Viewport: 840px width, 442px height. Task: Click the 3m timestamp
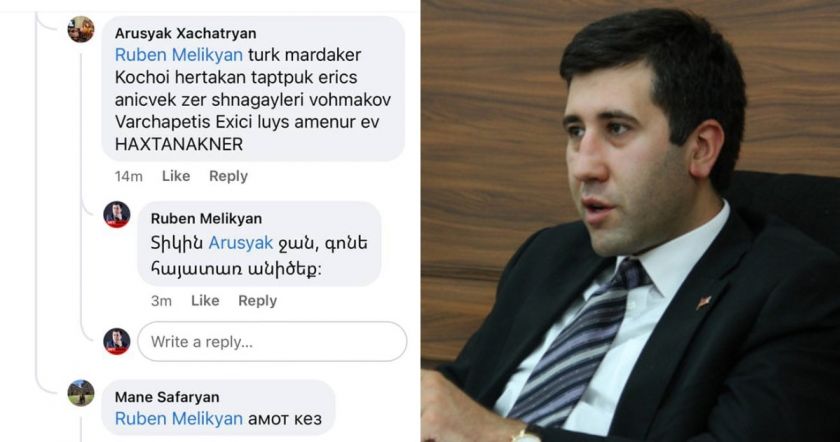[161, 301]
